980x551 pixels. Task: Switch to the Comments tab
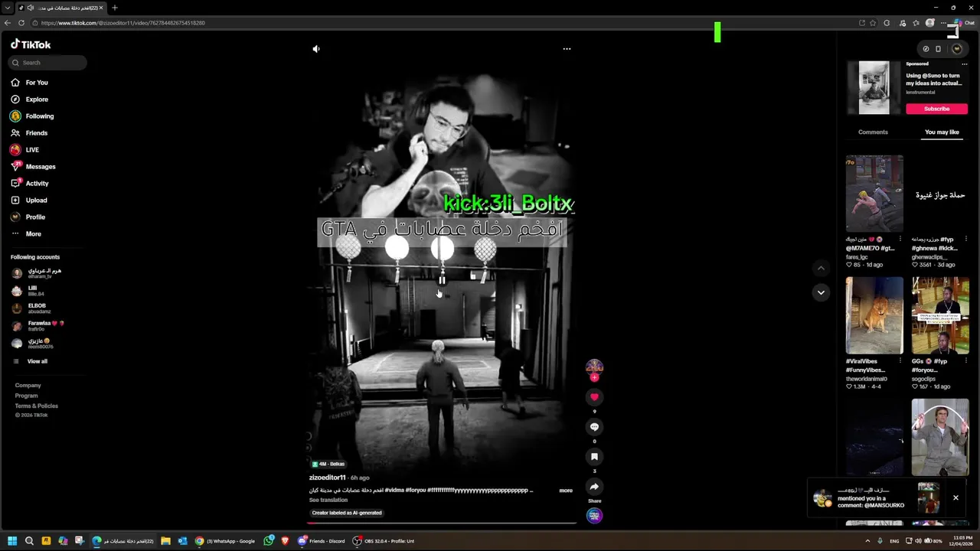coord(873,132)
